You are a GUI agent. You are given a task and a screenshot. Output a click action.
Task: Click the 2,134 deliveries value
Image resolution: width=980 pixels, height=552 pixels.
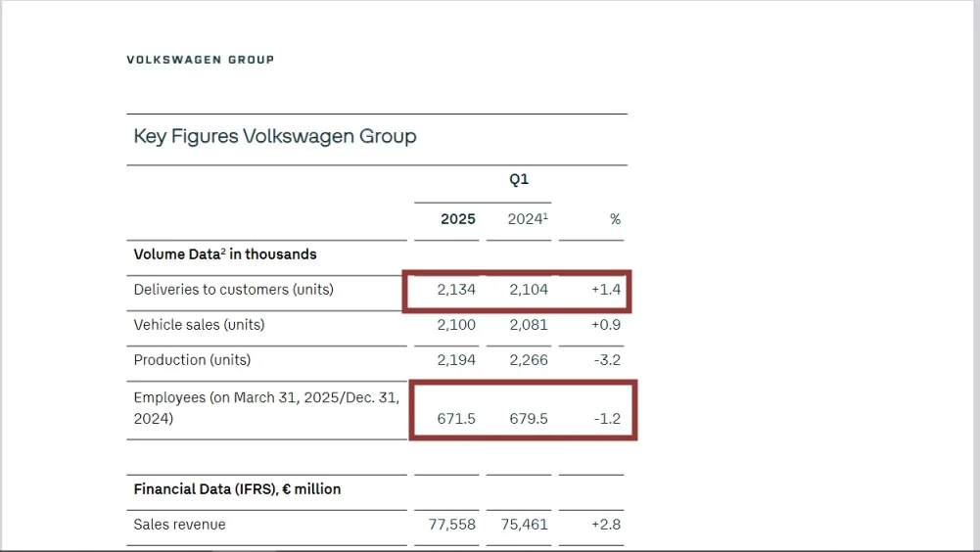click(x=457, y=290)
